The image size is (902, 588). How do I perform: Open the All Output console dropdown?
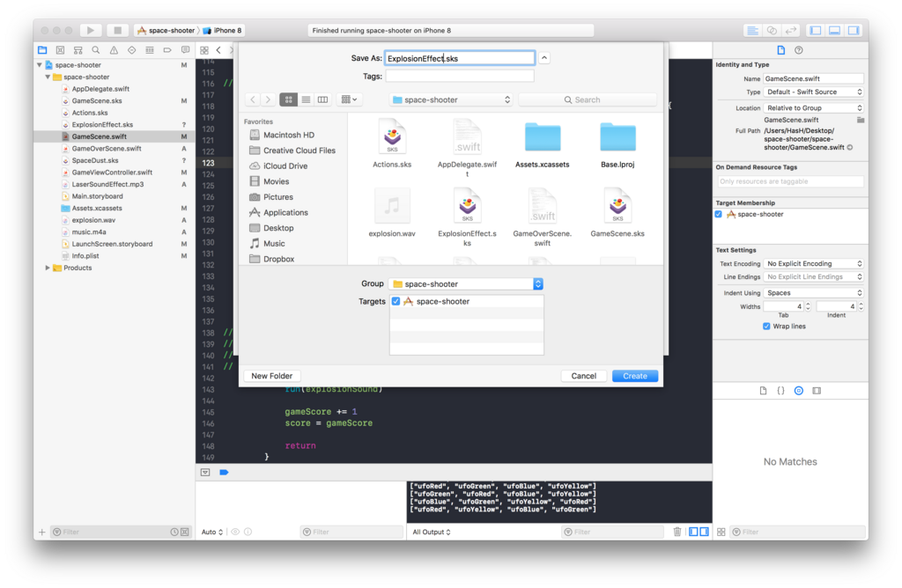(x=432, y=533)
